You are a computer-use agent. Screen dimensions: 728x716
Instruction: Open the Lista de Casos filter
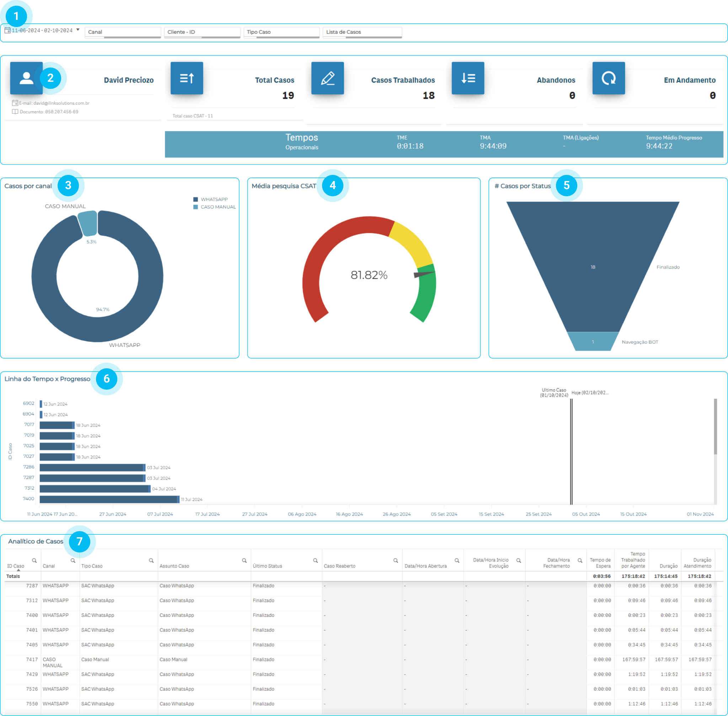coord(362,32)
